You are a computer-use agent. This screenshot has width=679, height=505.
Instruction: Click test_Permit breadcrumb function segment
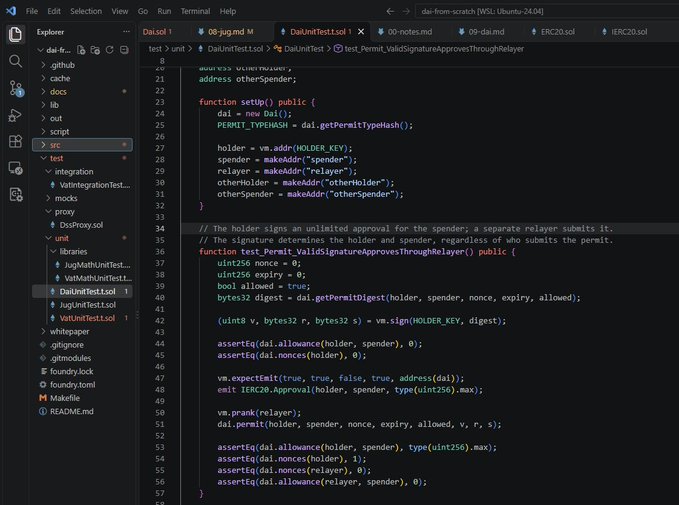click(x=429, y=49)
